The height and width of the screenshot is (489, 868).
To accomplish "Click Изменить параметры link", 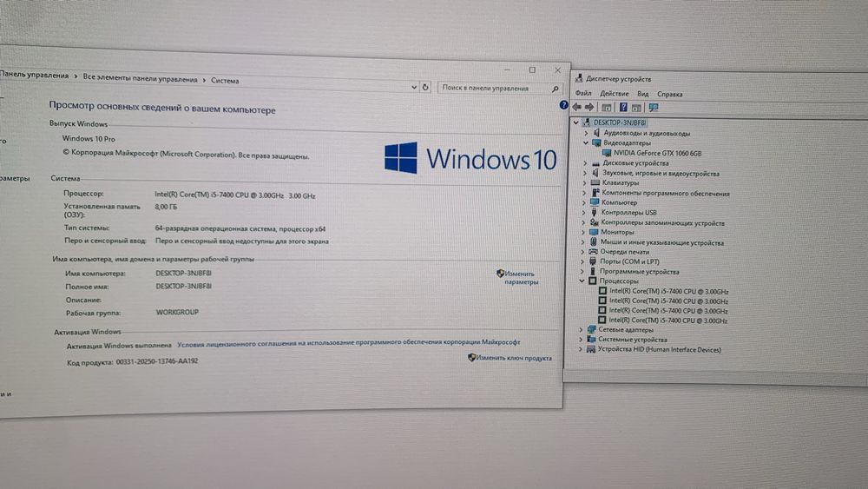I will (x=521, y=277).
